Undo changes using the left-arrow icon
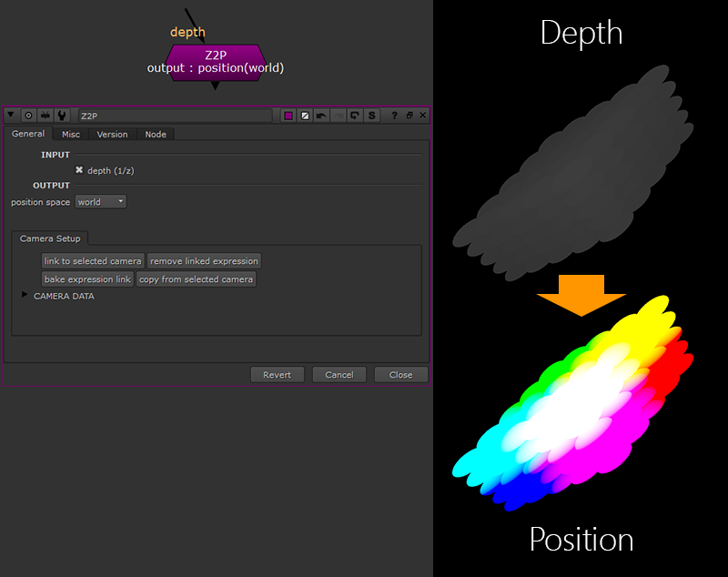Image resolution: width=728 pixels, height=577 pixels. pyautogui.click(x=321, y=115)
